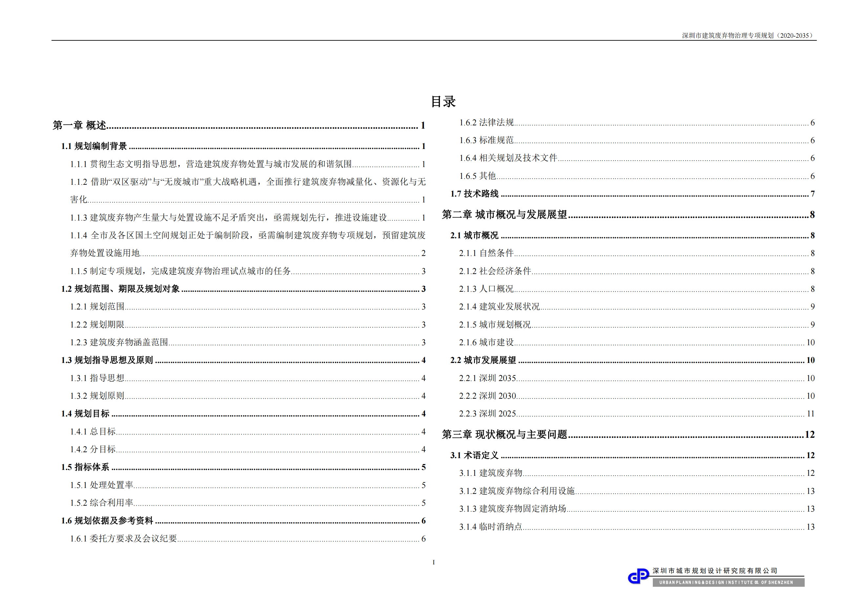Viewport: 868px width, 614px height.
Task: Click the header title 深圳市建筑废弃物治理专项规划
Action: (748, 35)
